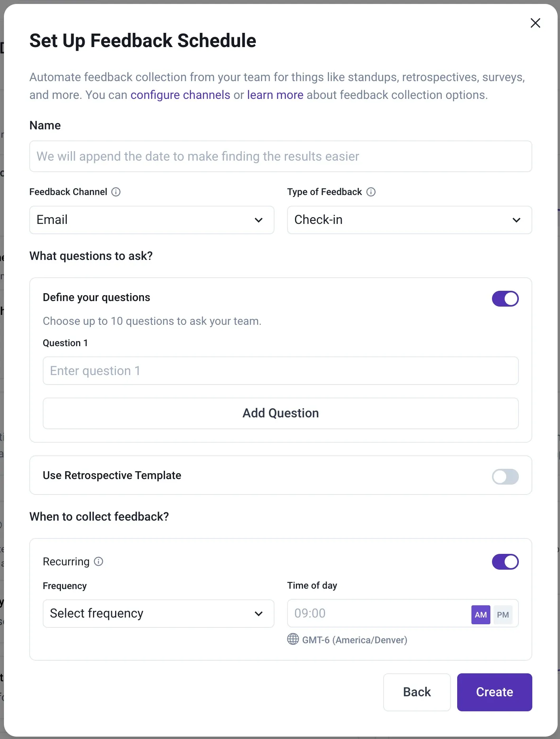Image resolution: width=560 pixels, height=739 pixels.
Task: Select AM for the time of day
Action: (x=481, y=614)
